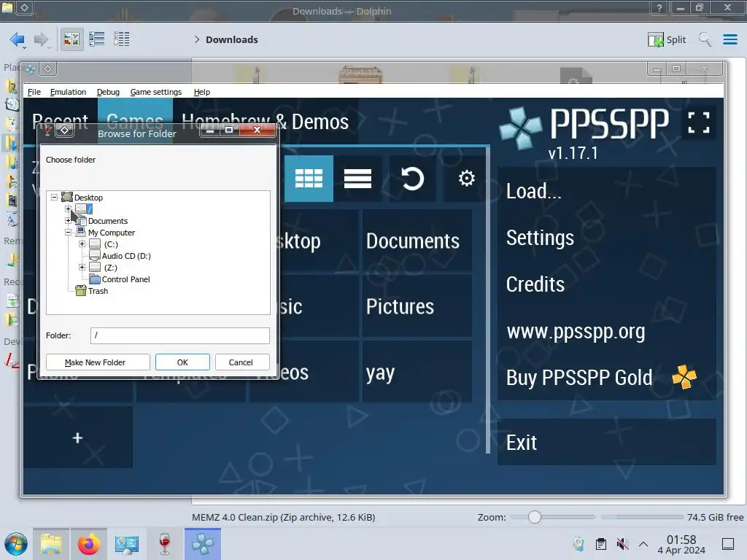Open file manager from the taskbar
The height and width of the screenshot is (560, 747).
(x=51, y=544)
